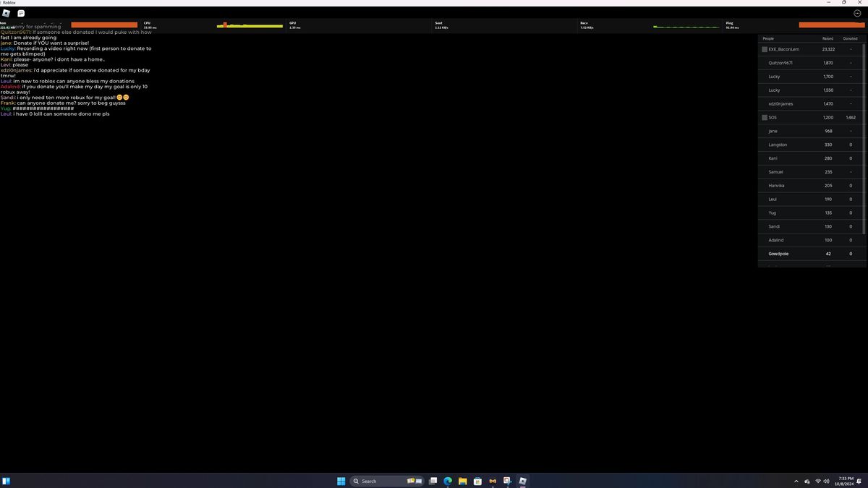The image size is (868, 488).
Task: Open the volume control in system tray
Action: [x=827, y=481]
